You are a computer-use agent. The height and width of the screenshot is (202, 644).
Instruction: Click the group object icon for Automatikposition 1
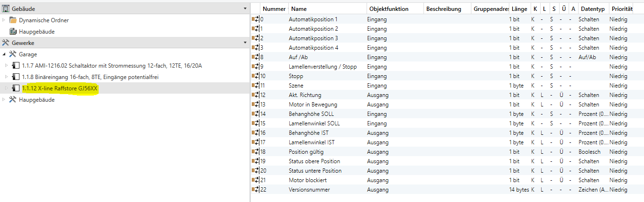point(256,19)
